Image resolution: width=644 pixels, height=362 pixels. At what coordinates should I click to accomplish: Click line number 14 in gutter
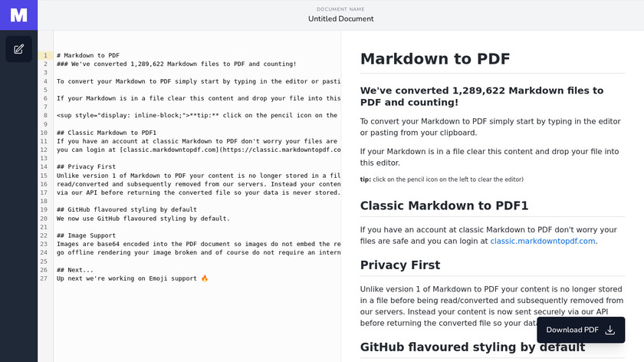click(44, 167)
